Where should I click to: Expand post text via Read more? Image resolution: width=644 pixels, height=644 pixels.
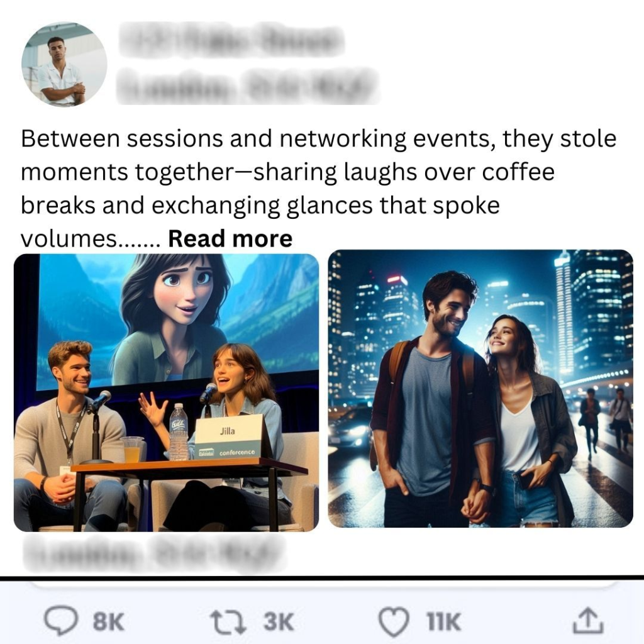[x=230, y=238]
